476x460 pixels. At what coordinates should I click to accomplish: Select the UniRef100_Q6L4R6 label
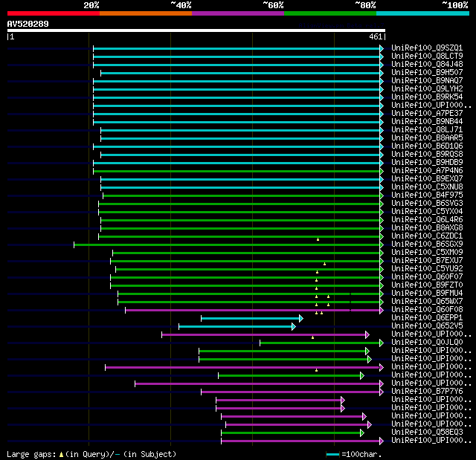point(427,220)
